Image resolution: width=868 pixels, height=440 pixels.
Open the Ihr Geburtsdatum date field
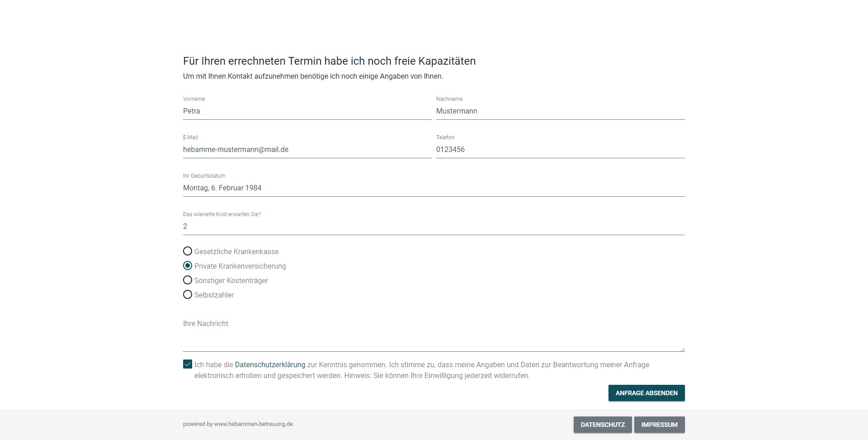pos(434,188)
